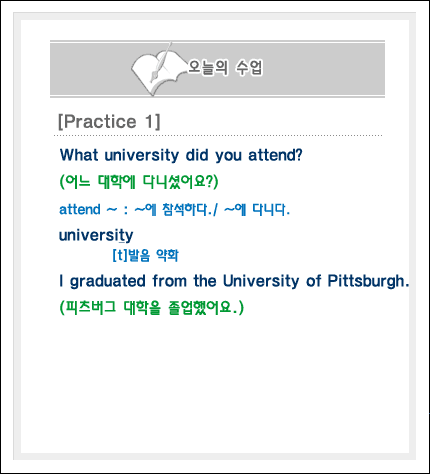Click the [t]발음 약화 pronunciation note
430x474 pixels.
[145, 256]
